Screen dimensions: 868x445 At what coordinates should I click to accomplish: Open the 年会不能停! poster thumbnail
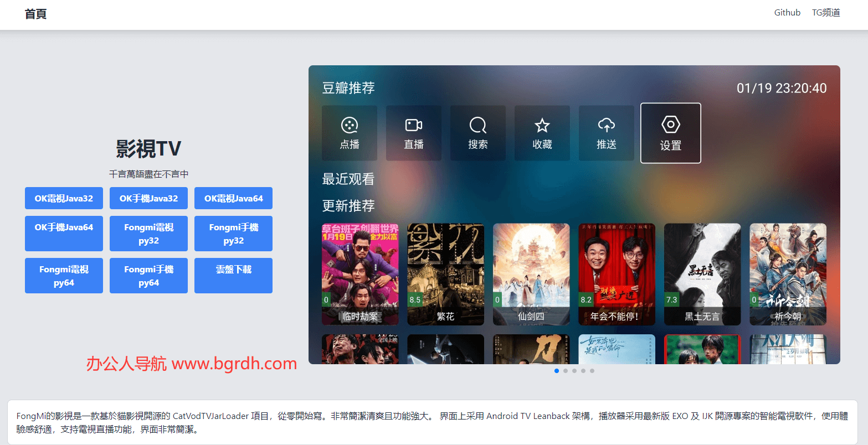click(x=617, y=274)
